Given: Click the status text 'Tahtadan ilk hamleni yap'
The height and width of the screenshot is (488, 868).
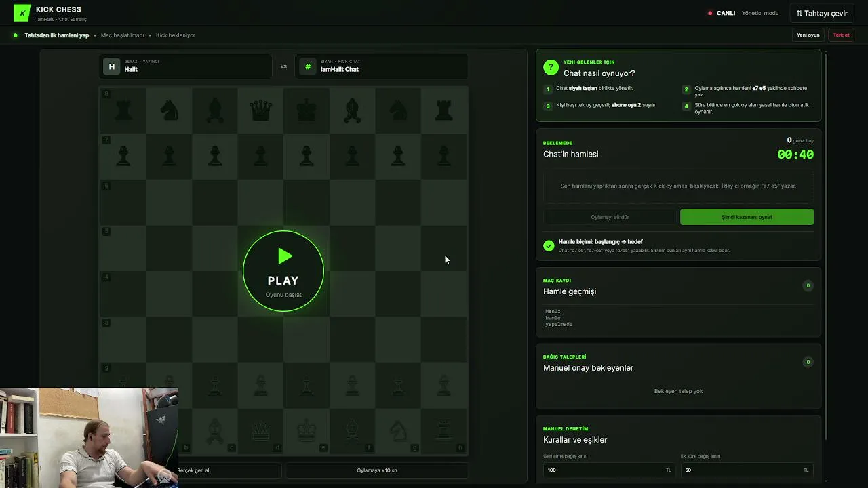Looking at the screenshot, I should [x=57, y=35].
